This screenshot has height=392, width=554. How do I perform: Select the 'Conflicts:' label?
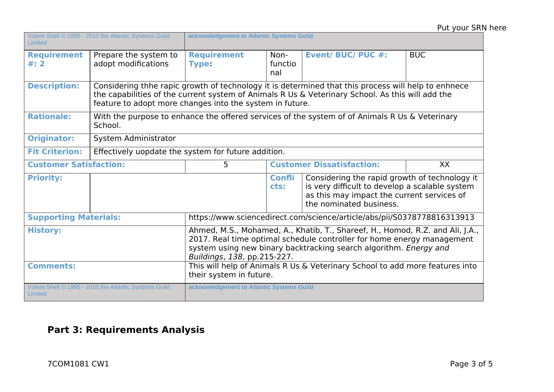click(x=282, y=182)
